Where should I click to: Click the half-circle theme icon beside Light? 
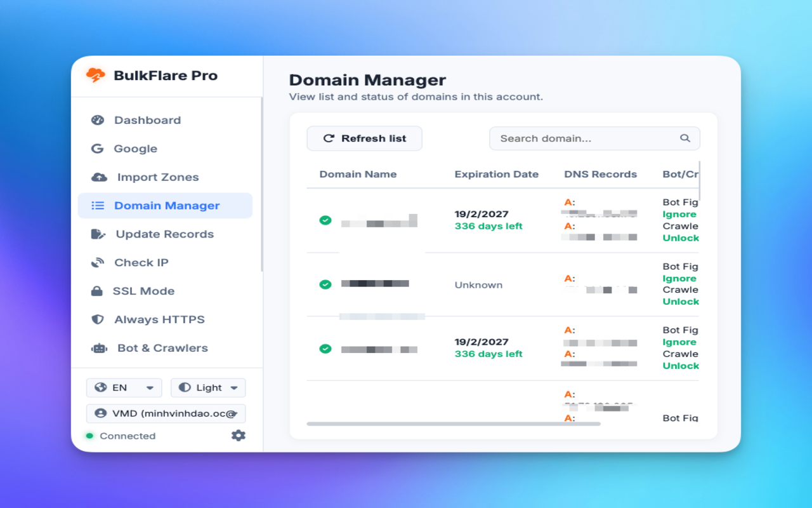pyautogui.click(x=185, y=387)
